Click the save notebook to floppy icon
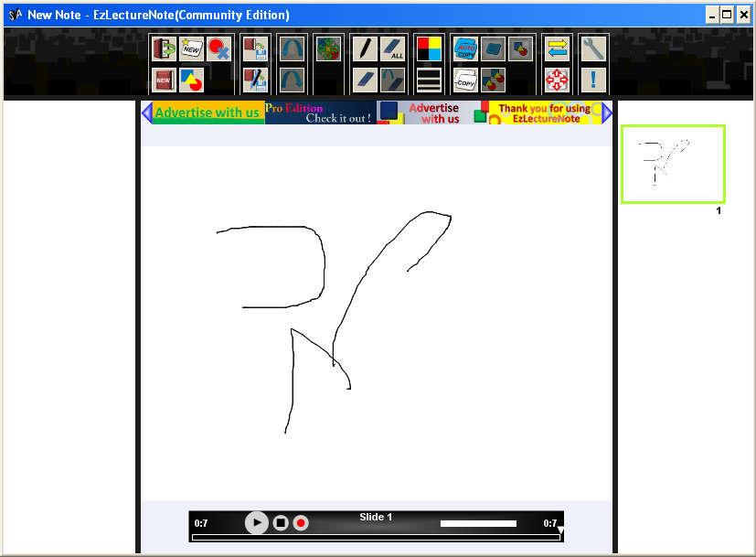 pyautogui.click(x=256, y=48)
